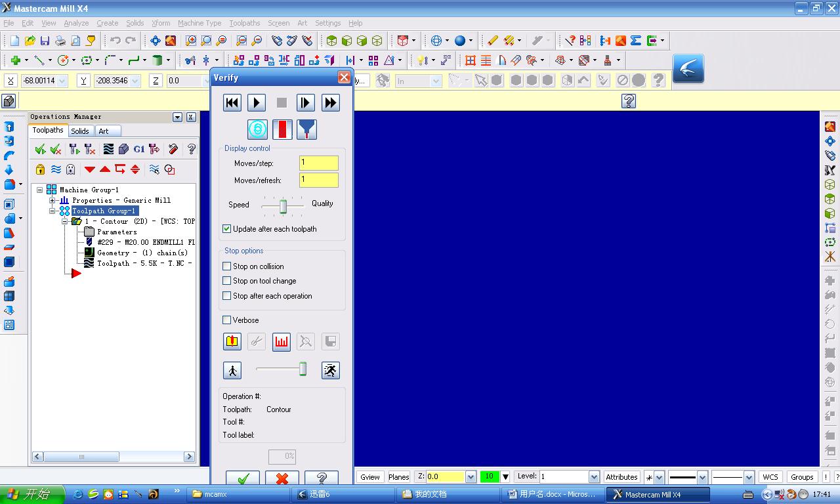840x504 pixels.
Task: Click the verify speed slider handle
Action: [303, 369]
